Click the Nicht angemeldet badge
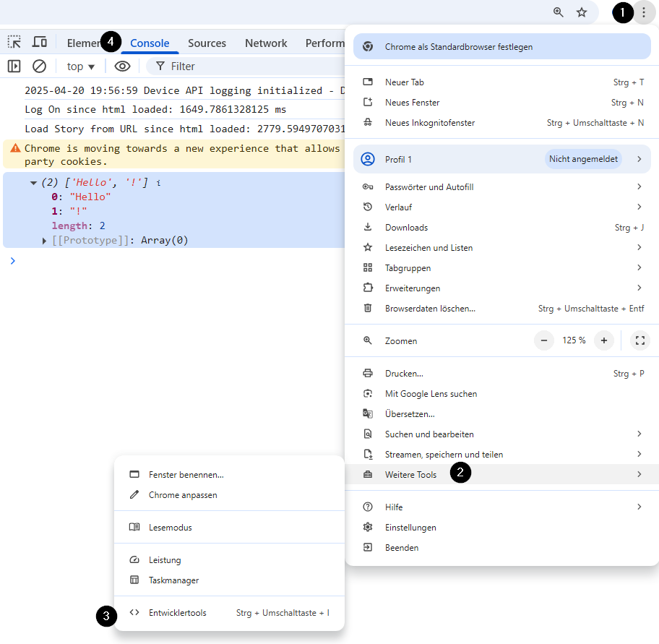 583,159
